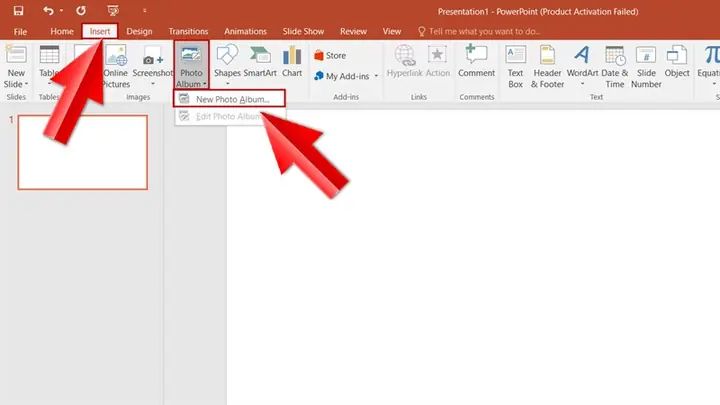Screen dimensions: 720x405
Task: Open the Review tab
Action: tap(353, 32)
